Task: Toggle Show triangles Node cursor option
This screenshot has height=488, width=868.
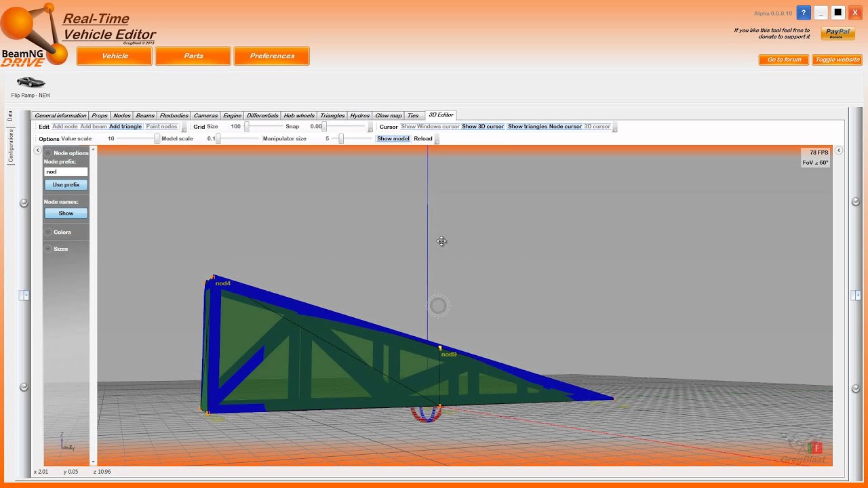Action: (545, 127)
